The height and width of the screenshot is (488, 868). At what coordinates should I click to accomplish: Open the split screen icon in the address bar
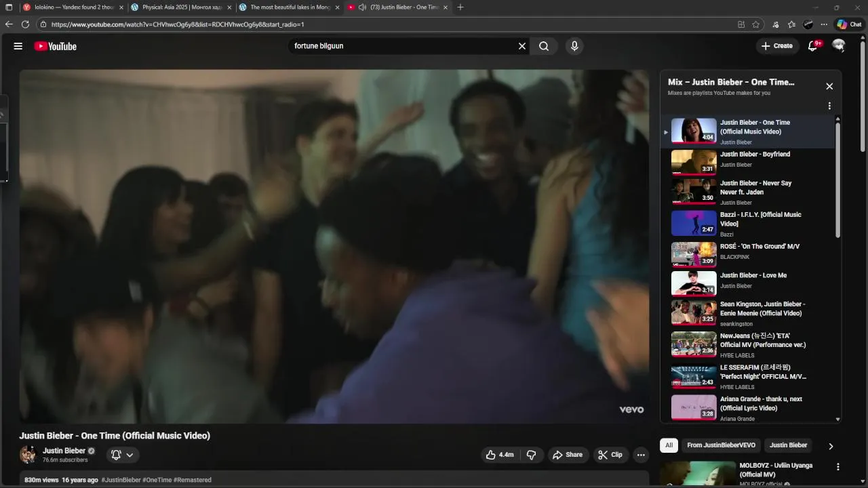click(x=741, y=24)
